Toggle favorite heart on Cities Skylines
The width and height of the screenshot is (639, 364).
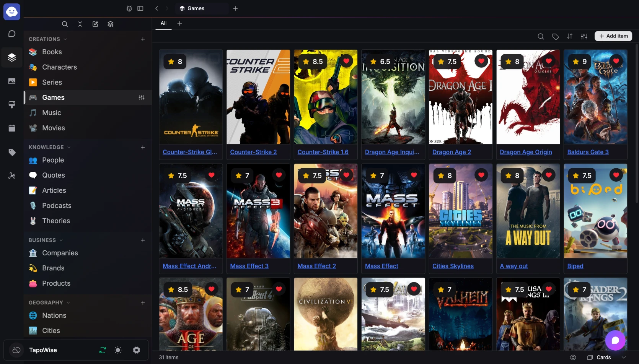pos(481,175)
